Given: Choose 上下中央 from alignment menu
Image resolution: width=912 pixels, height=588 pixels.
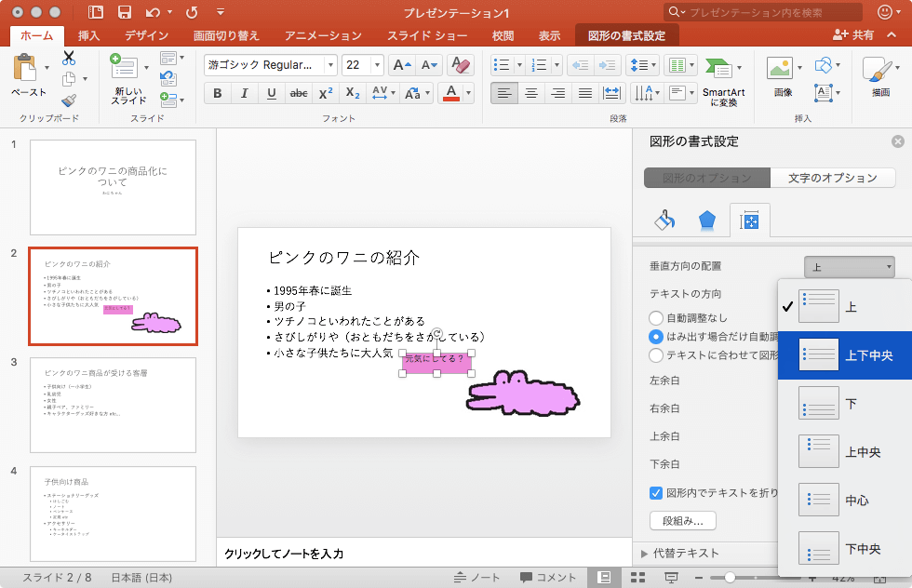Looking at the screenshot, I should pos(843,355).
